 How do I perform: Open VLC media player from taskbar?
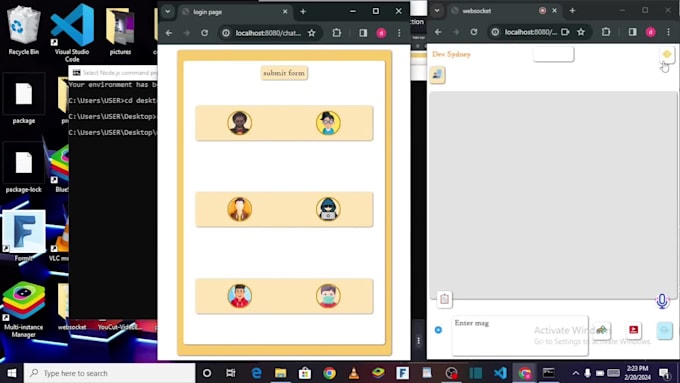tap(354, 373)
